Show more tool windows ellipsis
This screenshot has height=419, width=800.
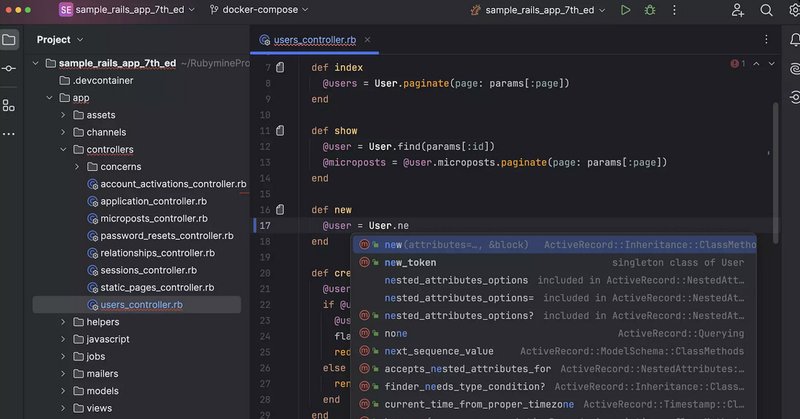click(x=9, y=134)
